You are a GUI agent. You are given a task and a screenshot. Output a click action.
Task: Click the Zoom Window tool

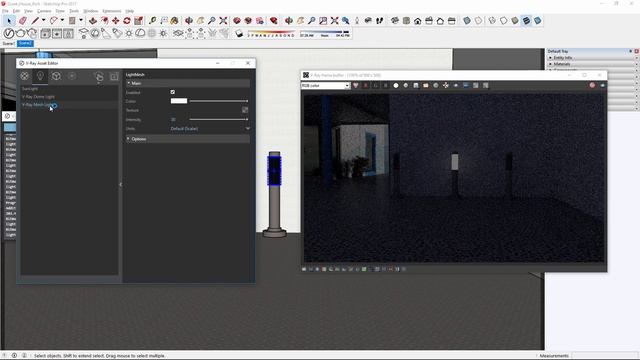click(x=323, y=20)
